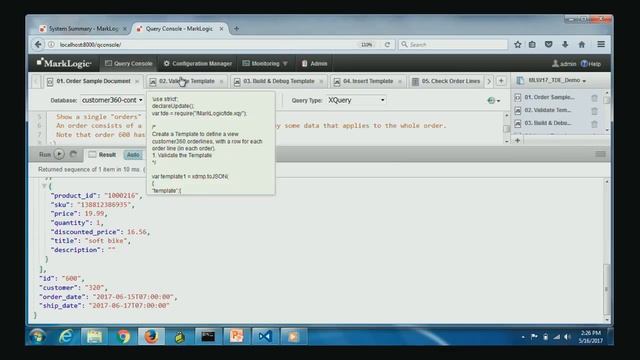Open the Firefox hamburger menu
This screenshot has height=360, width=640.
pos(601,44)
